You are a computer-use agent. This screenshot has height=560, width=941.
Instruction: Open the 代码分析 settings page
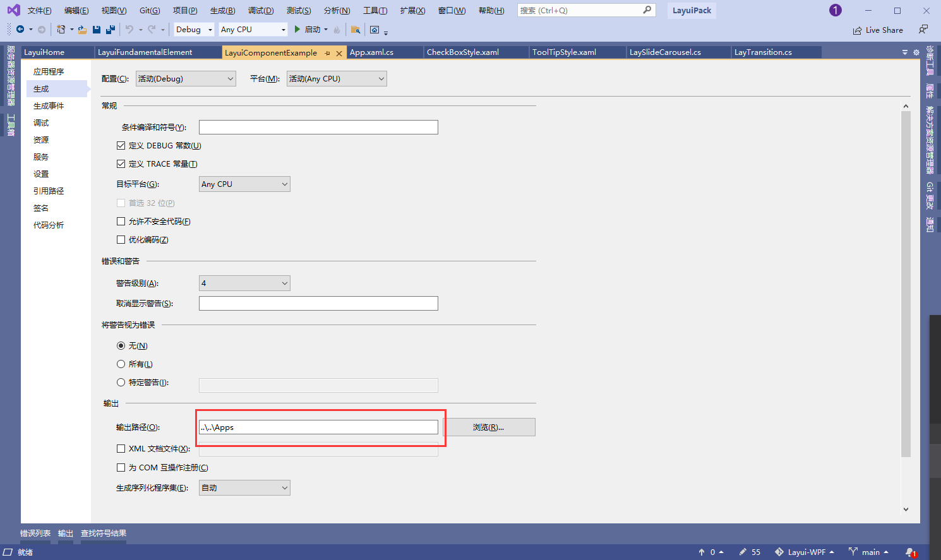(x=49, y=225)
